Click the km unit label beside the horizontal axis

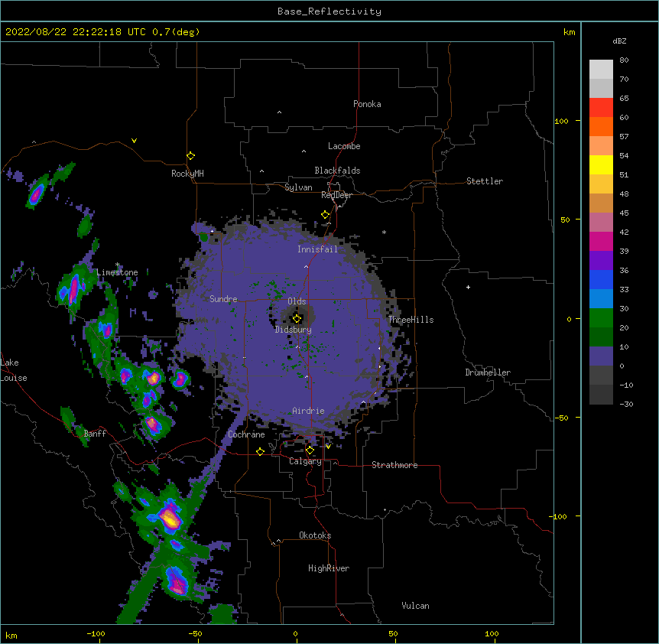(x=11, y=635)
